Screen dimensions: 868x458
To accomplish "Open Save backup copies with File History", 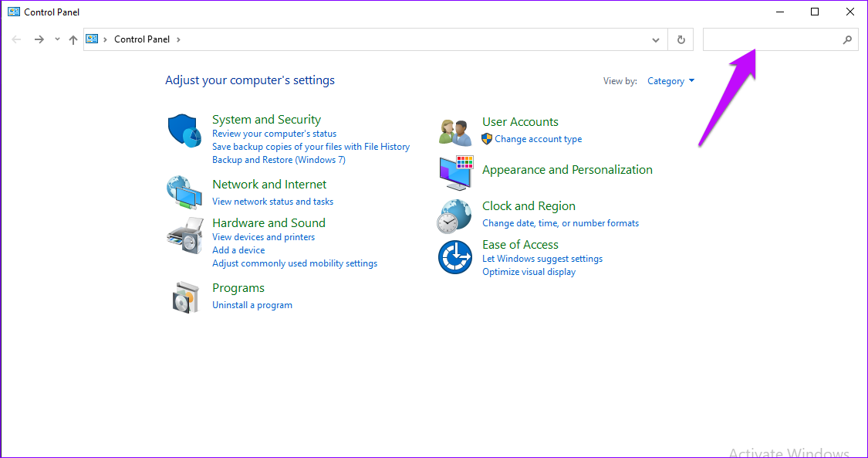I will [x=311, y=147].
